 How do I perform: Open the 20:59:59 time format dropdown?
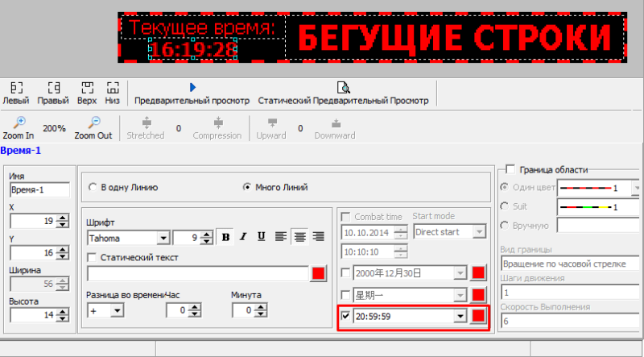(460, 316)
